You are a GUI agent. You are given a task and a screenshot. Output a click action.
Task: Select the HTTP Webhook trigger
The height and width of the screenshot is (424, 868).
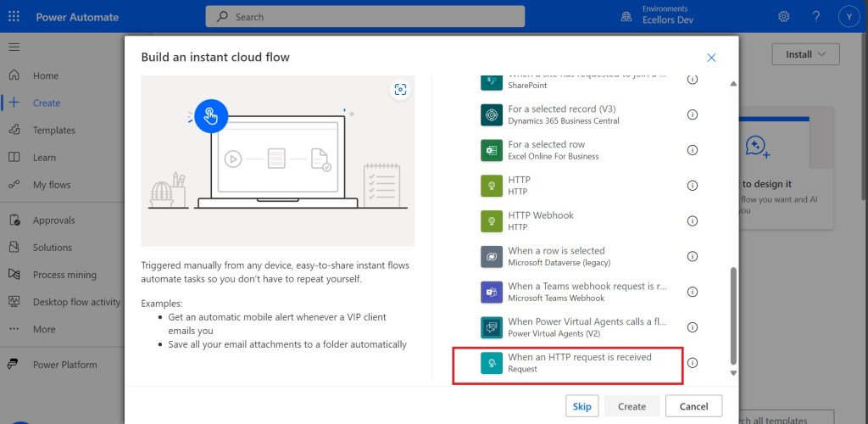point(540,220)
